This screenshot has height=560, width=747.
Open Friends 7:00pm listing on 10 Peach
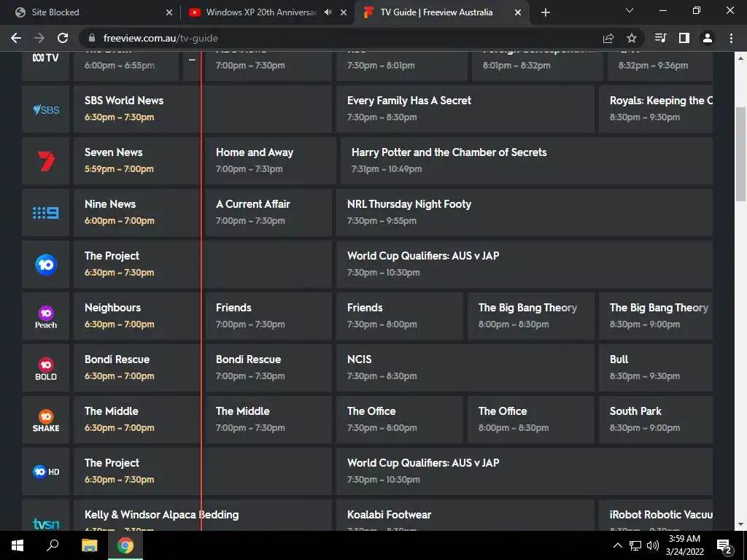[x=268, y=316]
